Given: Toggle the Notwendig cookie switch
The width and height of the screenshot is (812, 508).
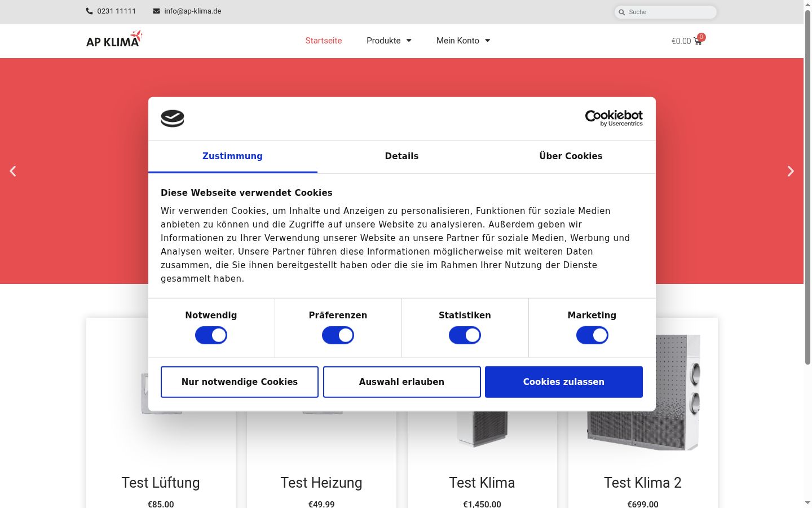Looking at the screenshot, I should (211, 335).
